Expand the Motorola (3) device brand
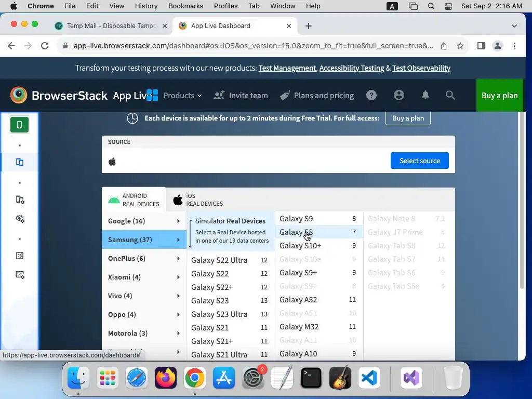This screenshot has width=532, height=399. (144, 333)
